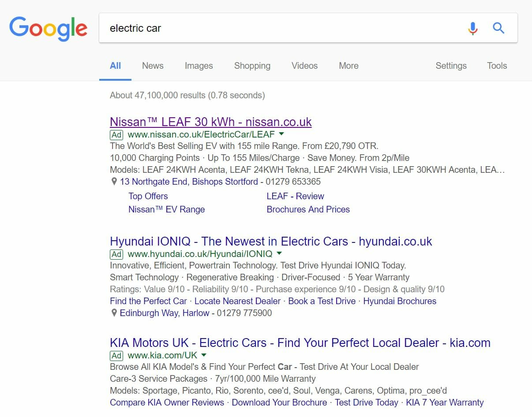Click the Ad badge on KIA result
Screen dimensions: 532x417
(116, 355)
